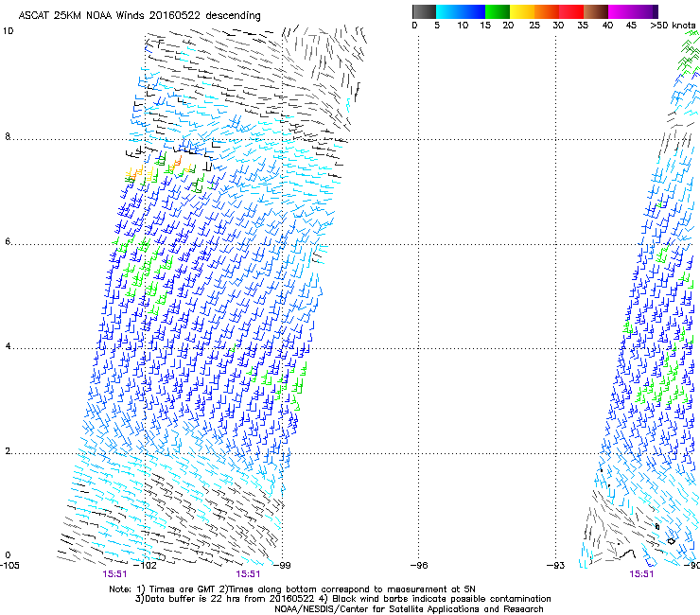Click the latitude axis label '2'
The image size is (700, 615).
[8, 450]
